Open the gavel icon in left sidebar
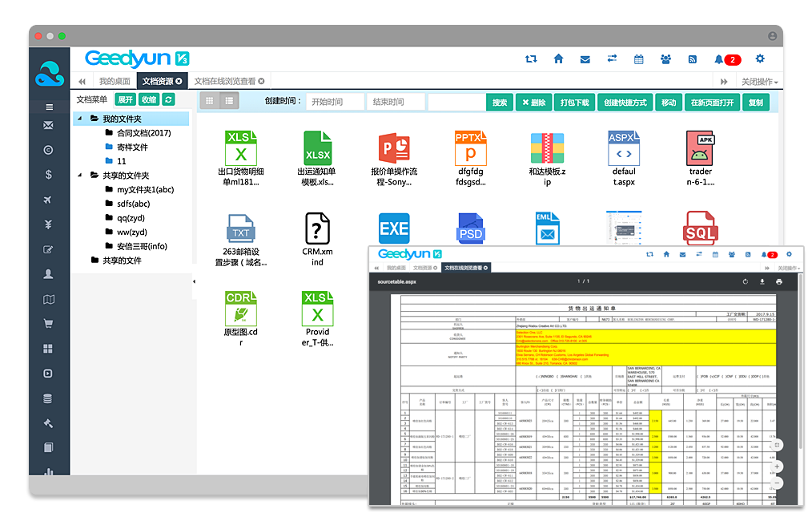The width and height of the screenshot is (812, 513). [x=48, y=423]
